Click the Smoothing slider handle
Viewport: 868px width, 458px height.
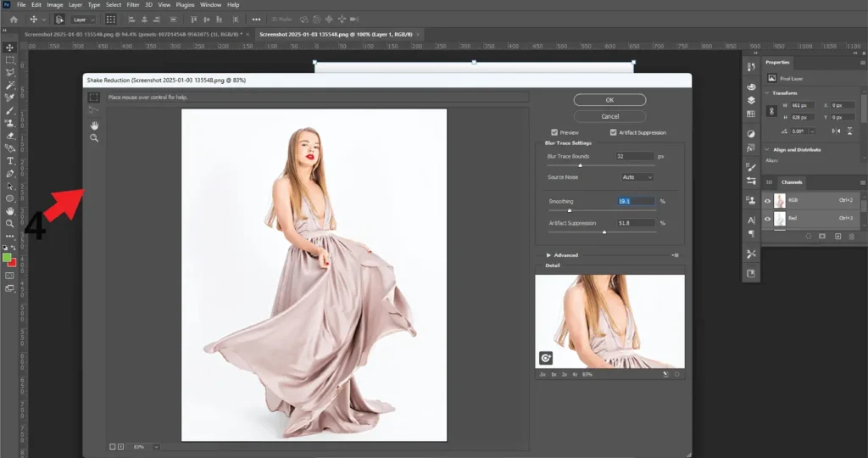point(569,209)
